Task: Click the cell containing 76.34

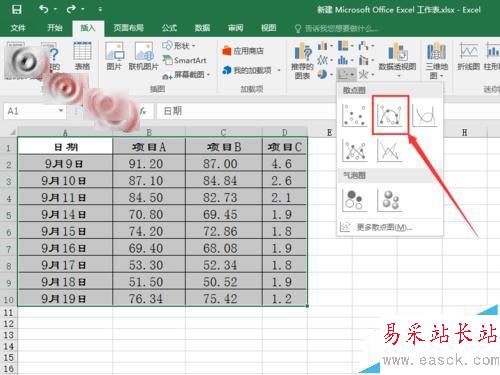Action: coord(149,299)
